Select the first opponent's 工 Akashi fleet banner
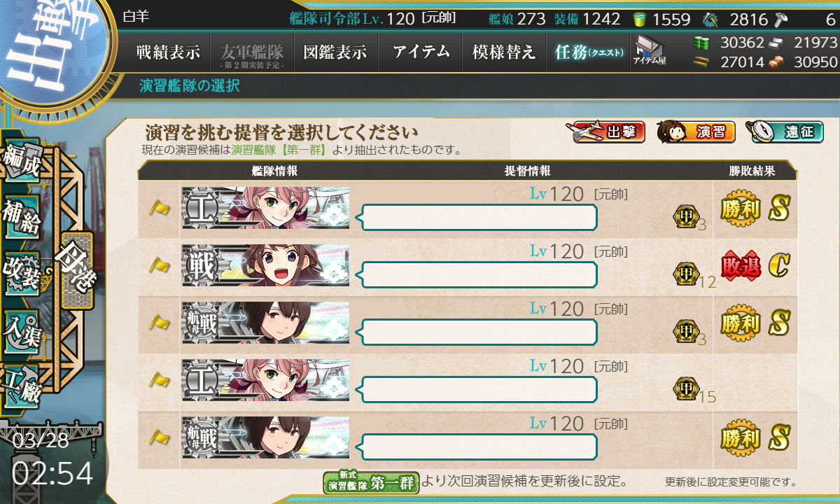Screen dimensions: 840x504 (265, 208)
